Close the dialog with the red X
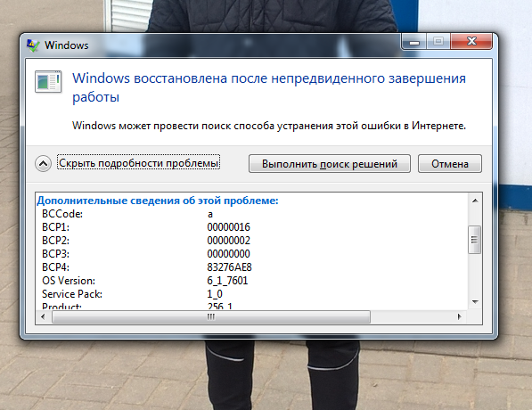Image resolution: width=532 pixels, height=410 pixels. click(x=471, y=41)
